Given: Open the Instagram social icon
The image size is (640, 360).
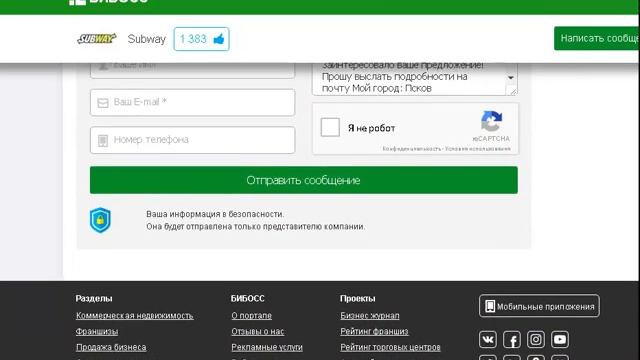Looking at the screenshot, I should [536, 340].
